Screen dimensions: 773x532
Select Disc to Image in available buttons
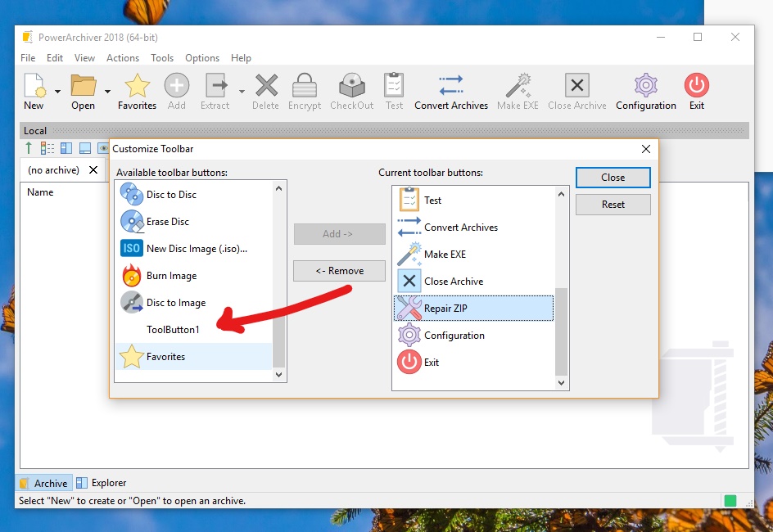(x=194, y=303)
